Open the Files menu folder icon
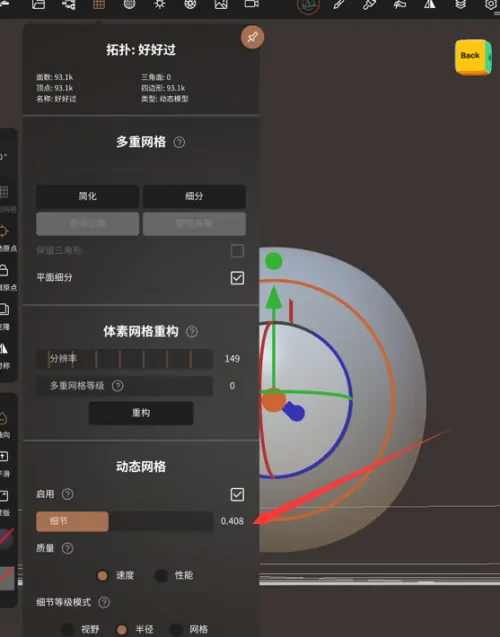 (x=38, y=4)
